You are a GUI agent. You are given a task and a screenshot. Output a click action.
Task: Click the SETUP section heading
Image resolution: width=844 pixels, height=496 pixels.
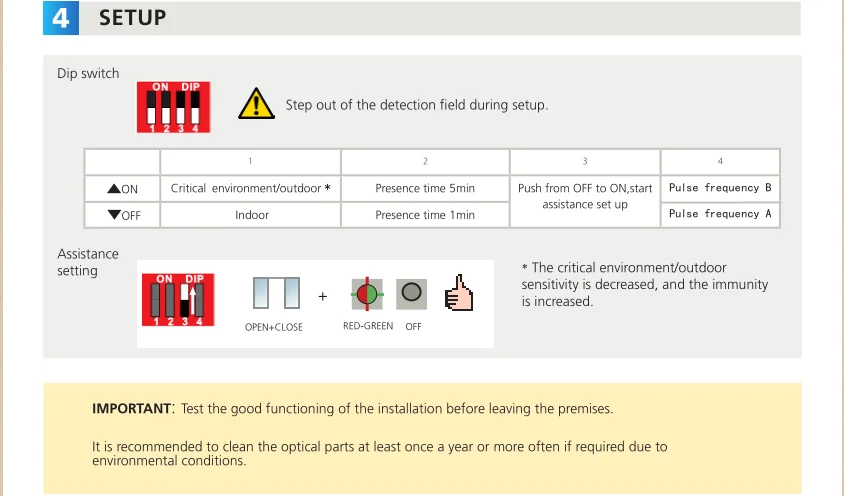coord(133,18)
